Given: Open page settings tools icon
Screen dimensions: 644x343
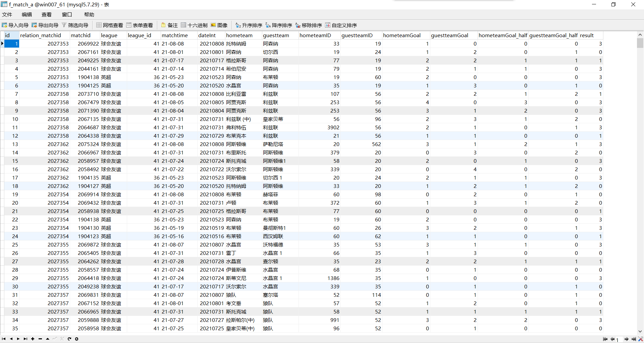Looking at the screenshot, I should (641, 339).
